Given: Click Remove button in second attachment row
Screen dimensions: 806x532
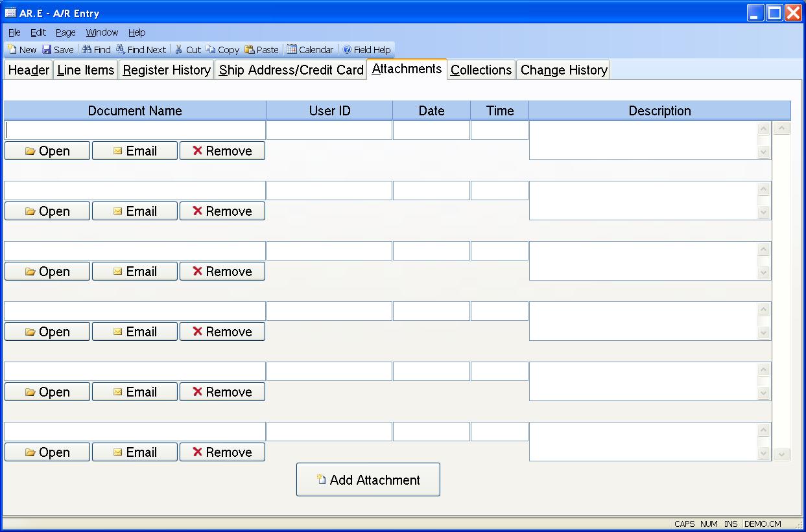Looking at the screenshot, I should coord(222,211).
